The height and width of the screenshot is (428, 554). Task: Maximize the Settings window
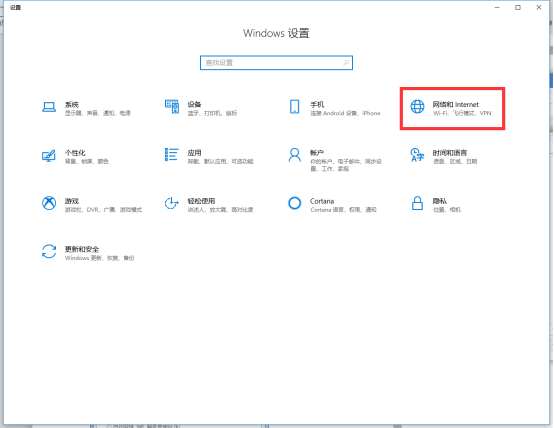(x=518, y=7)
